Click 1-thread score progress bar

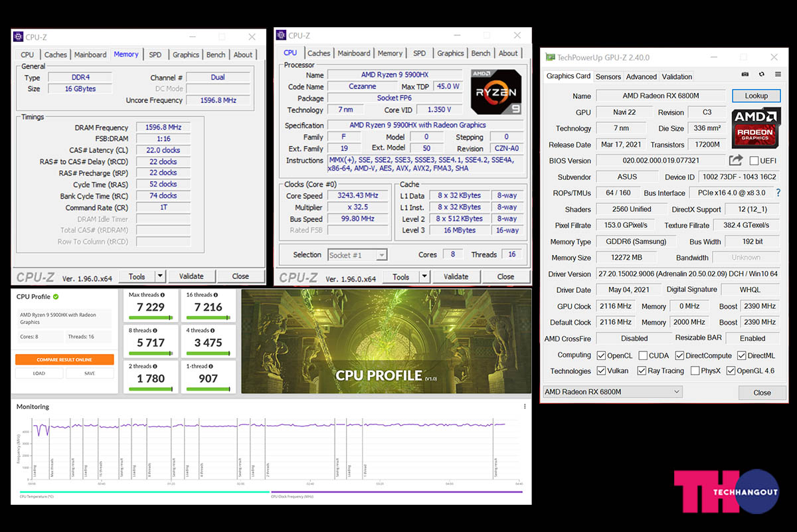[x=208, y=389]
